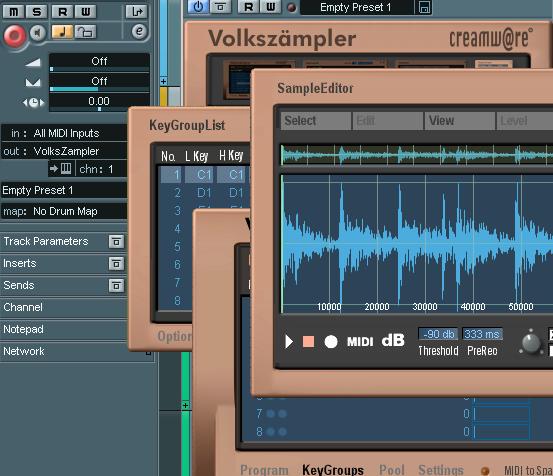This screenshot has width=553, height=476.
Task: Click the track lock icon
Action: point(85,32)
